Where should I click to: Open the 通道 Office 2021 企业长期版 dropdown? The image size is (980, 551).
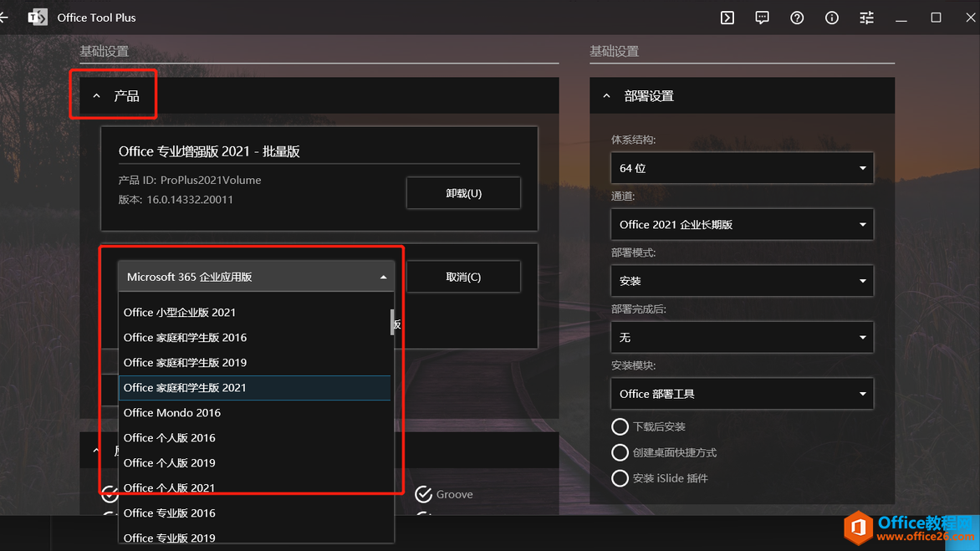(x=742, y=224)
